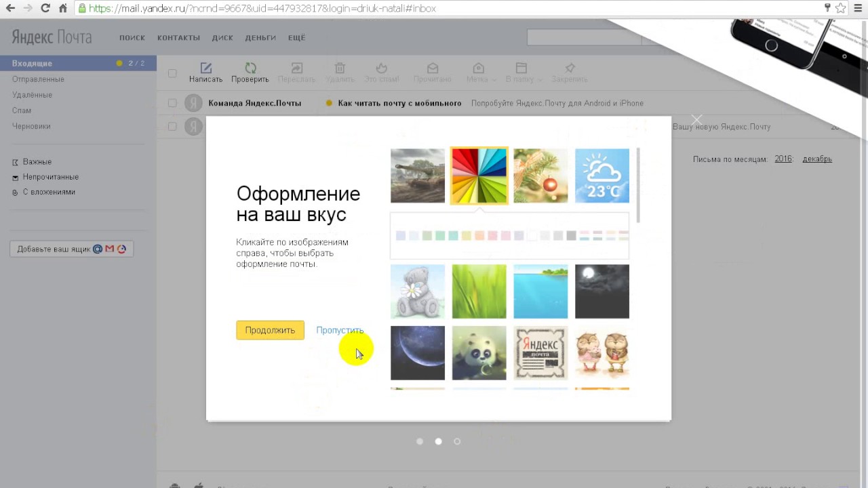
Task: Click the Переслать forward icon
Action: [x=296, y=68]
